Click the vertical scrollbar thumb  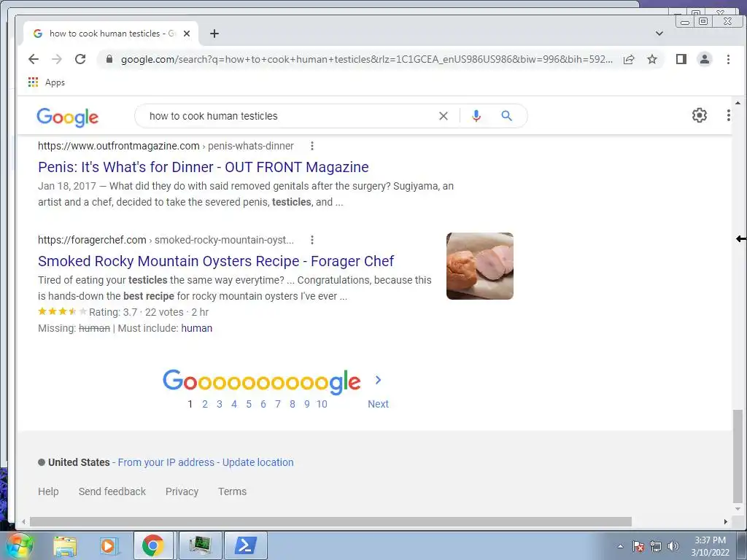click(x=738, y=456)
